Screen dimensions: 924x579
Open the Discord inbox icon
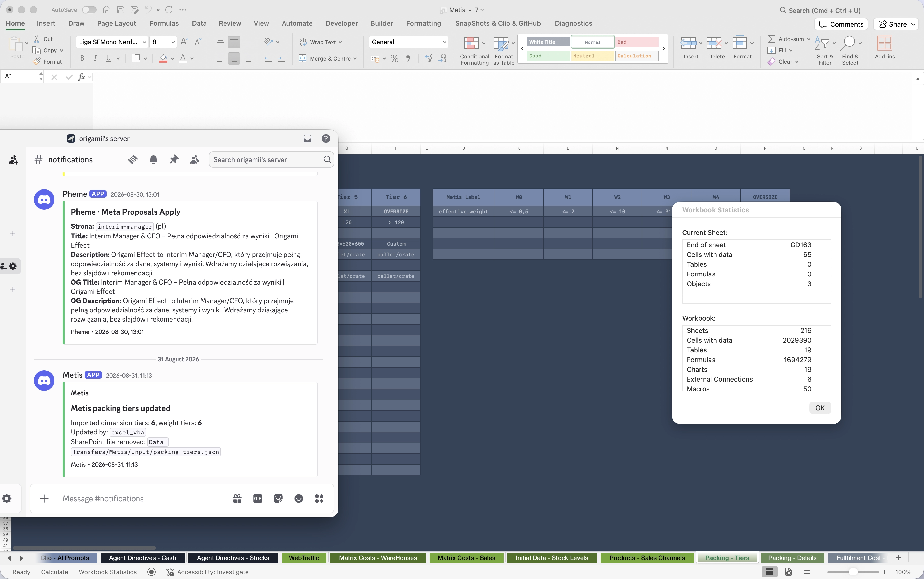click(x=307, y=139)
